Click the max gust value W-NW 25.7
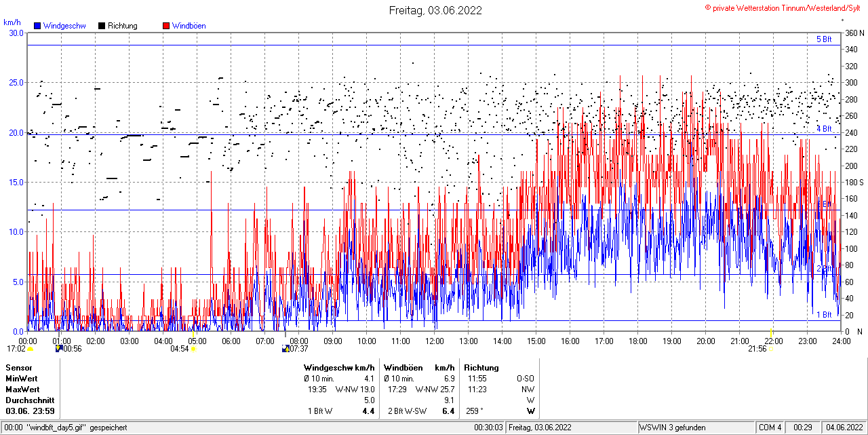The height and width of the screenshot is (435, 868). [435, 390]
